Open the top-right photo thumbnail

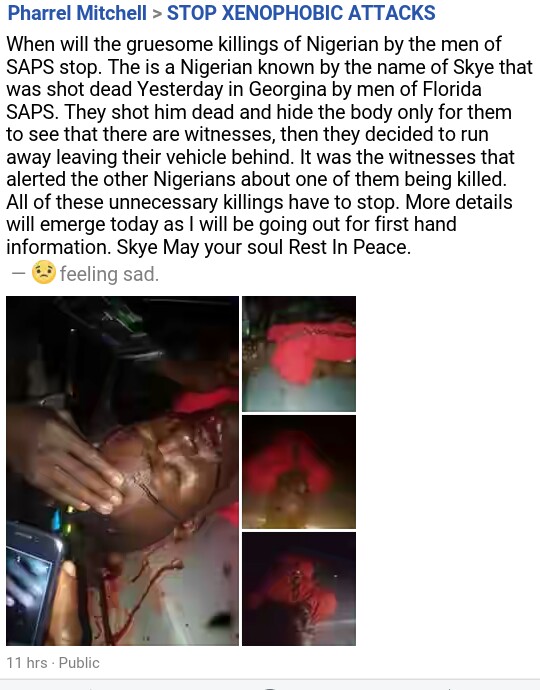click(x=299, y=354)
